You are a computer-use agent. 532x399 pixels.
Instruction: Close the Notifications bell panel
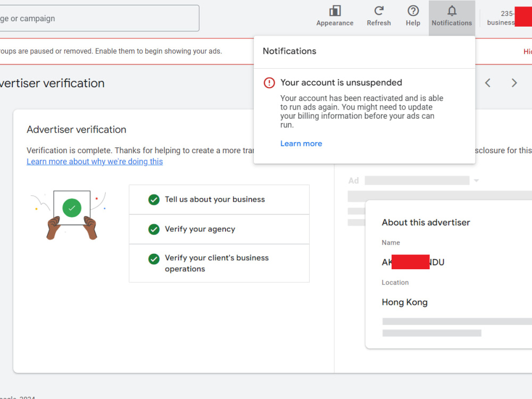(452, 17)
